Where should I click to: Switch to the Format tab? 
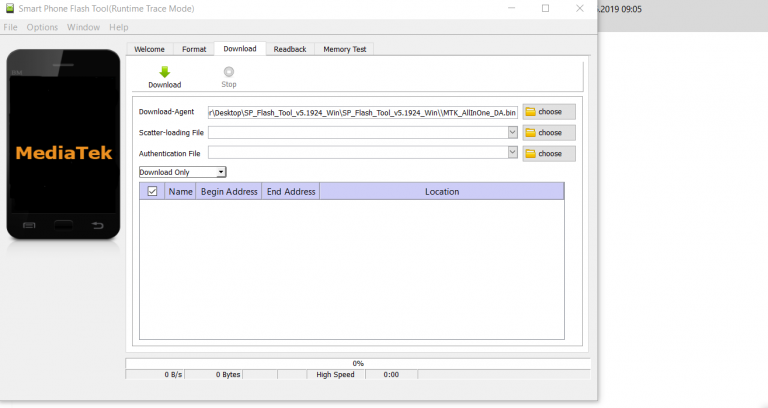coord(194,49)
